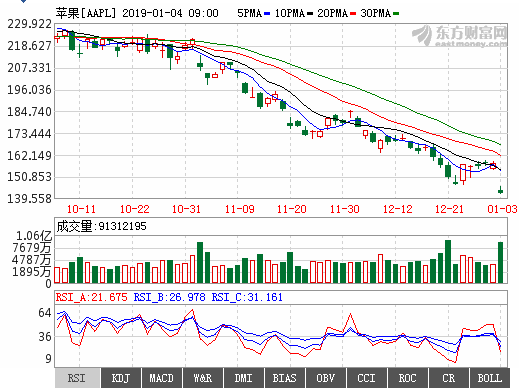Click the last green candlestick near 01-03
Screen dimensions: 520x391
(x=500, y=190)
